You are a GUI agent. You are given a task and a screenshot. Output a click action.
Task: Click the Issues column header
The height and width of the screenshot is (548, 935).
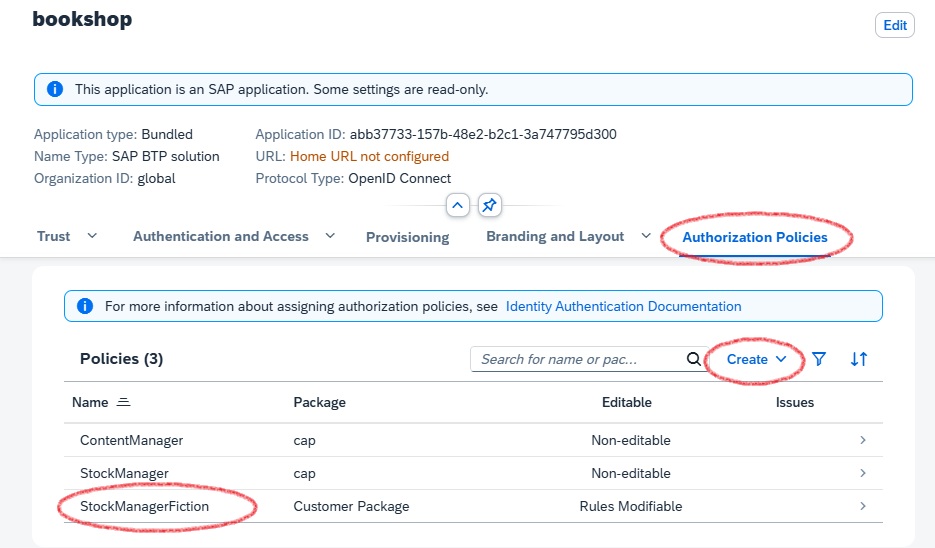(795, 403)
